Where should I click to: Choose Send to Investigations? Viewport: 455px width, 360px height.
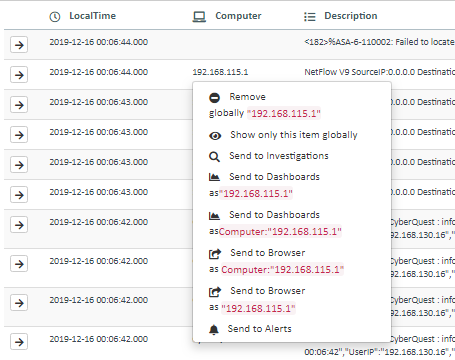pyautogui.click(x=269, y=156)
